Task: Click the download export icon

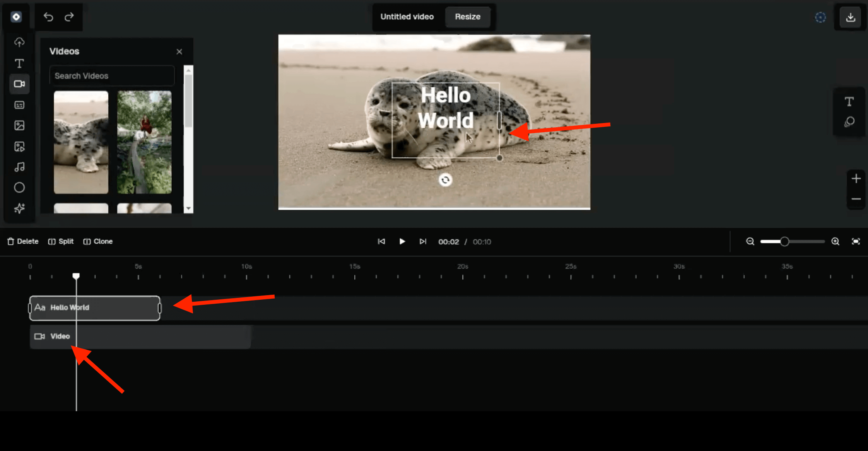Action: click(850, 17)
